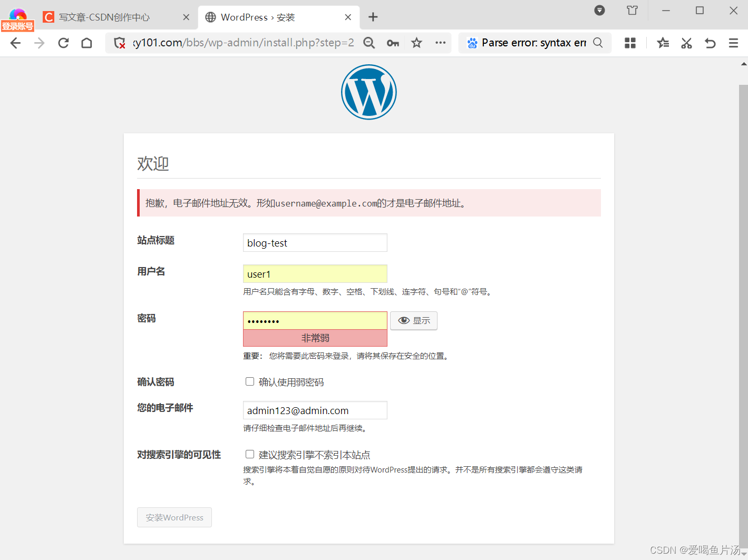Click the username character rules hint text

(x=368, y=292)
